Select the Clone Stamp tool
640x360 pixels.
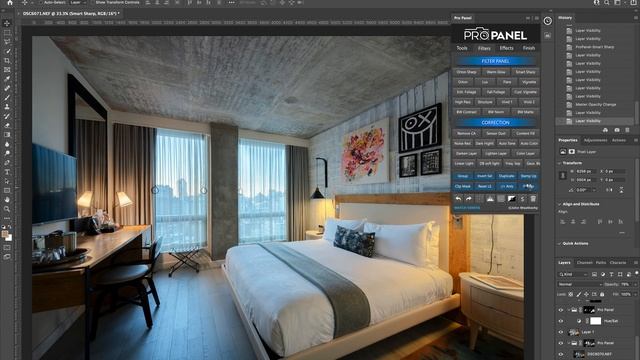(x=7, y=107)
